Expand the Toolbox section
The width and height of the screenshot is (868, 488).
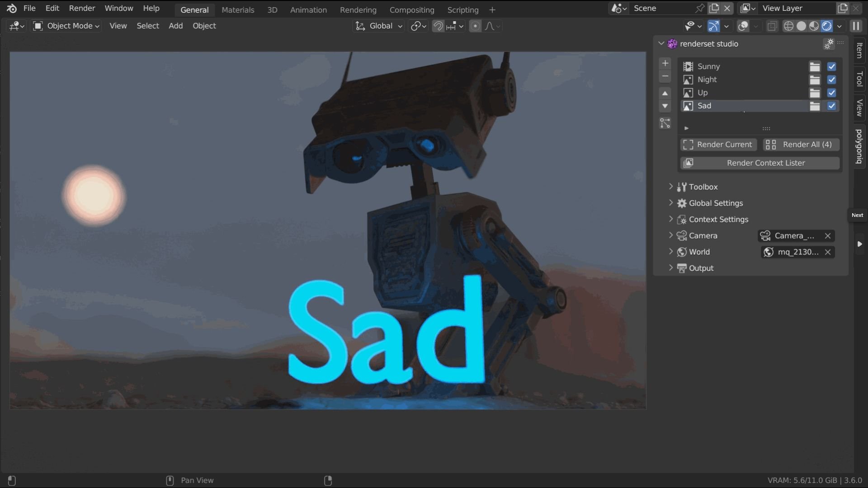point(671,187)
